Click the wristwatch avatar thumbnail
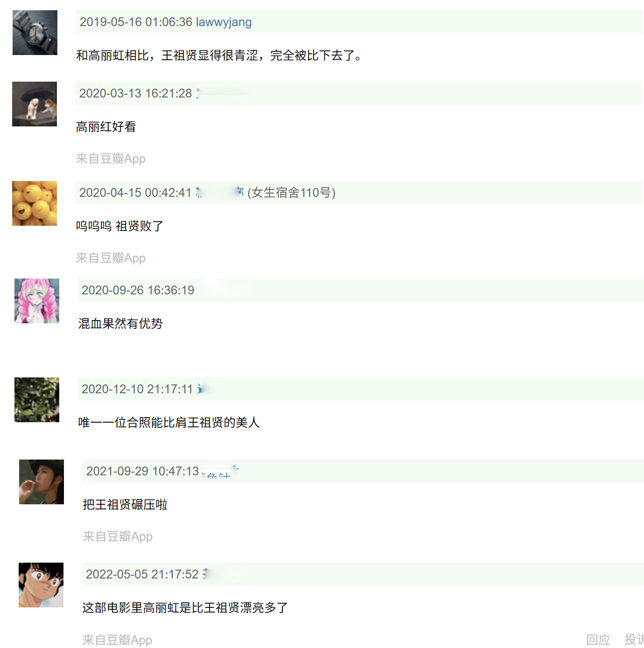Screen dimensions: 644x648 pyautogui.click(x=35, y=33)
